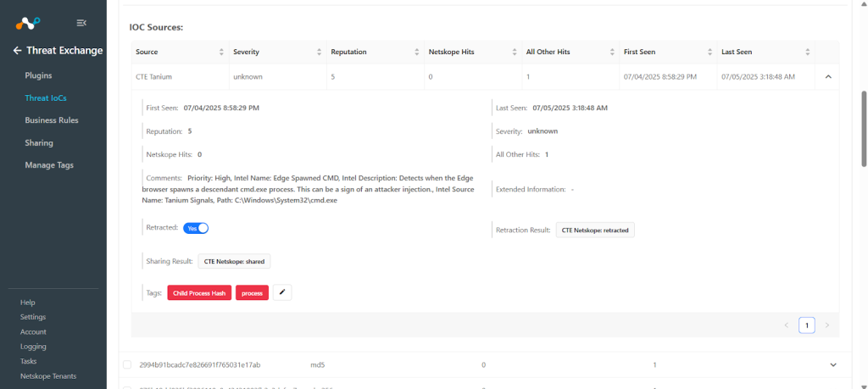Click First Seen value 07/04/2025 8:58:29 PM in row
Screen dimensions: 868x389
[x=660, y=77]
